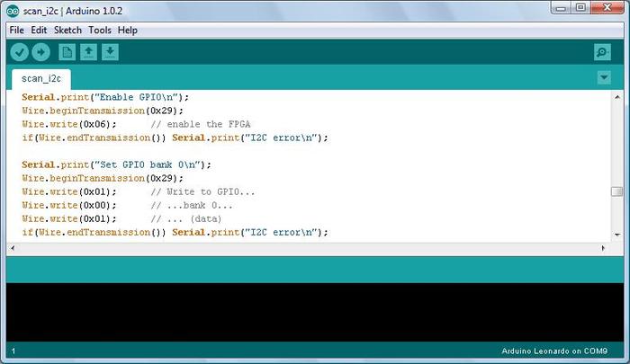Click the line Serial.print("Enable GPIO\n");

point(105,97)
